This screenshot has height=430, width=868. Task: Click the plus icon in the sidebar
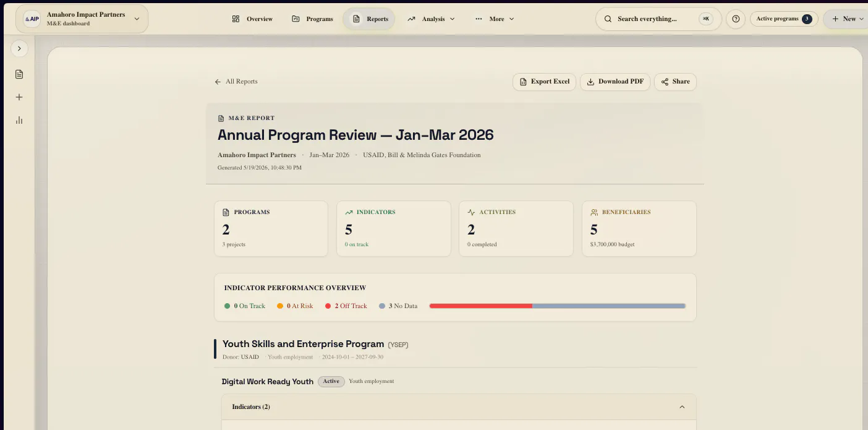19,97
